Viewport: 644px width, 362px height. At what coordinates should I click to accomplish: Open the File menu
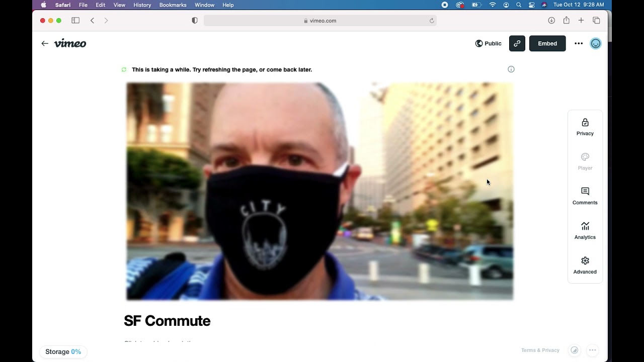83,5
